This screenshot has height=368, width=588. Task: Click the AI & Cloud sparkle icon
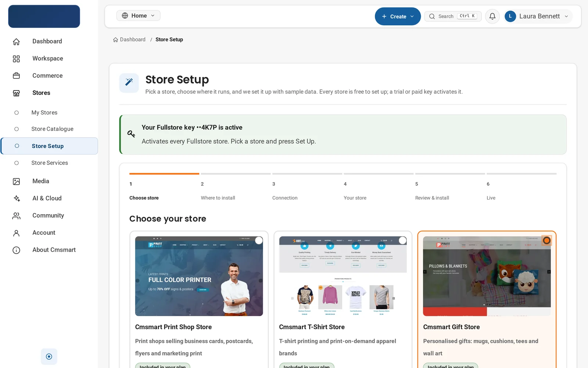pyautogui.click(x=16, y=198)
